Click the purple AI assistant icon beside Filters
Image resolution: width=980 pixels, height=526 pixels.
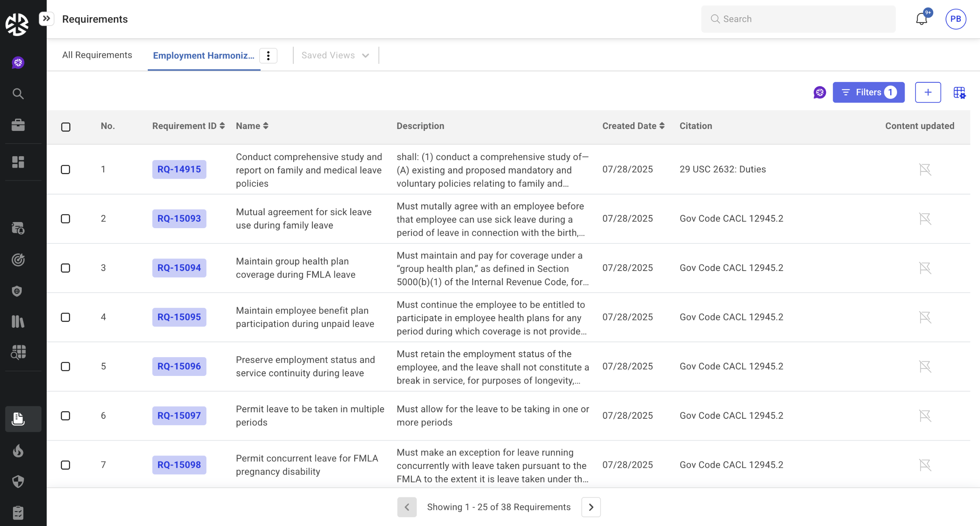[x=820, y=92]
